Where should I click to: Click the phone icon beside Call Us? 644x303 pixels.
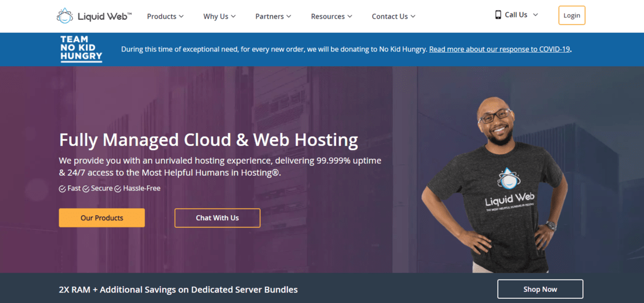(x=498, y=15)
